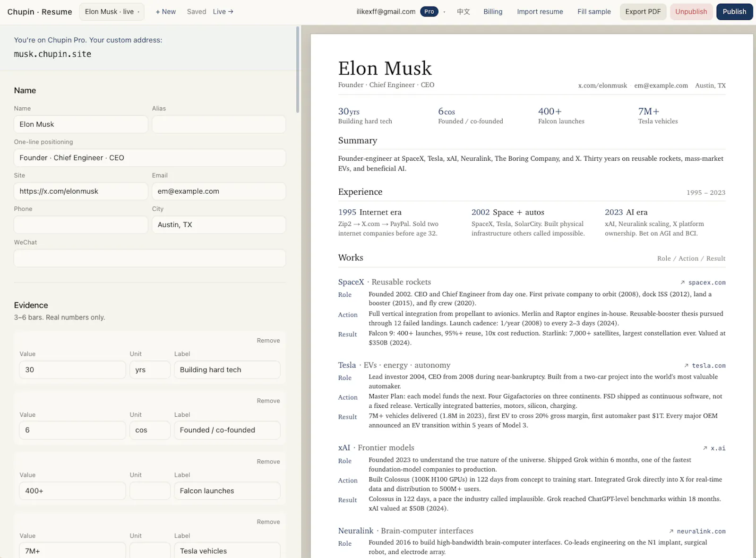Click the Elon Musk heading in preview
The image size is (756, 558).
[x=385, y=69]
